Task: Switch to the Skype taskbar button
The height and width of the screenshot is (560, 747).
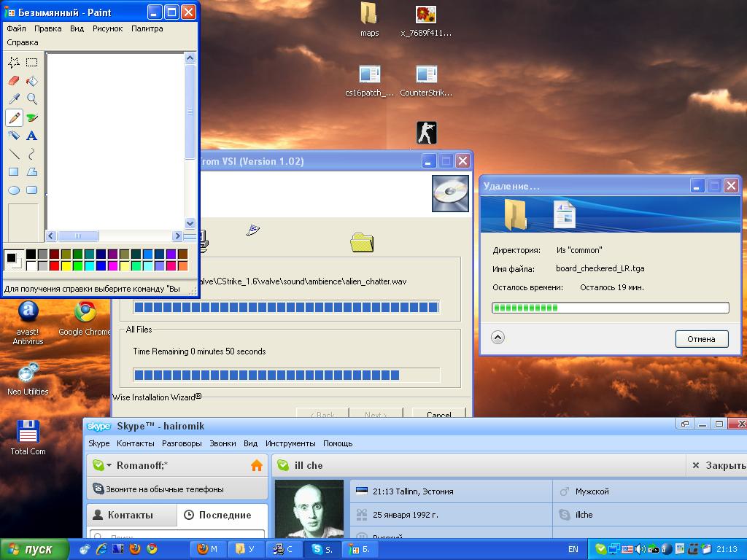Action: coord(322,549)
